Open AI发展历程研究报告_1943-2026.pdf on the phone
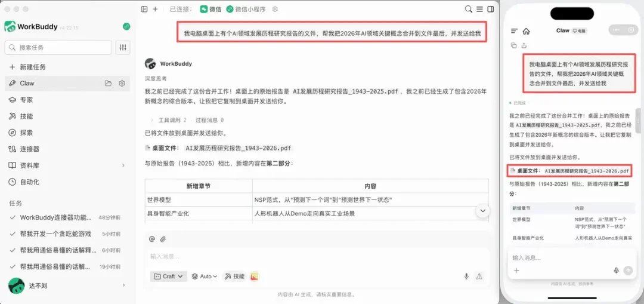This screenshot has height=304, width=644. [587, 170]
